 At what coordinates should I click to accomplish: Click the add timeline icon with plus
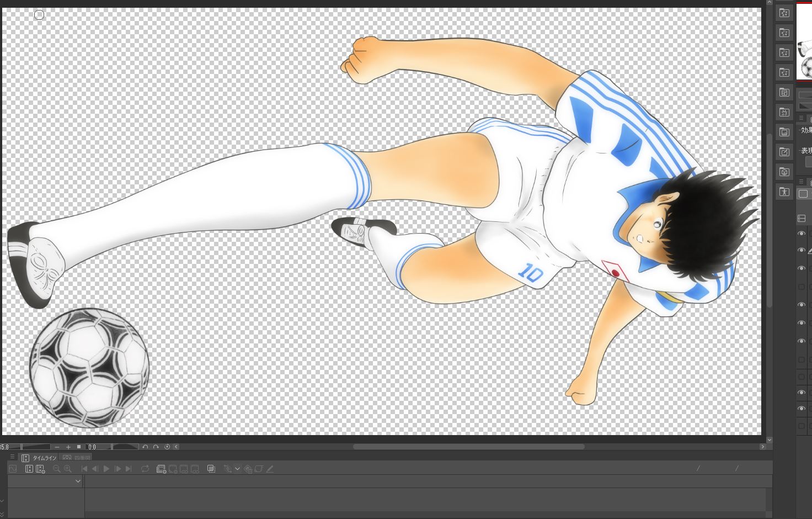(x=40, y=469)
